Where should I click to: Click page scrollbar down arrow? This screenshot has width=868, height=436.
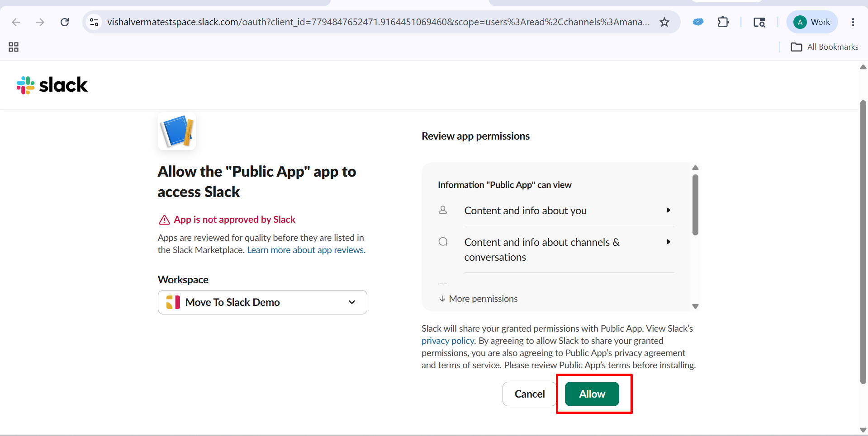[863, 430]
